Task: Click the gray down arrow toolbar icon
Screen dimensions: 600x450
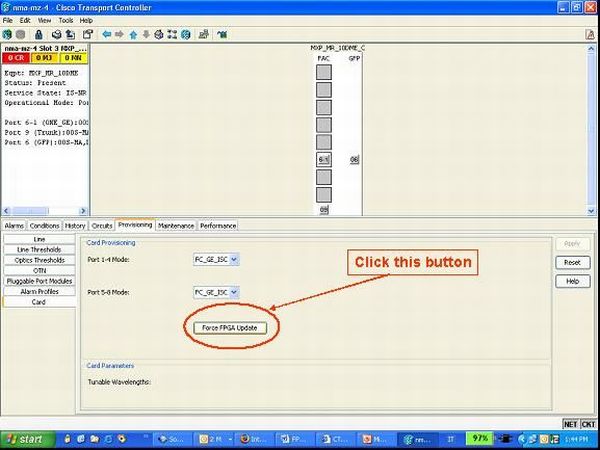Action: click(146, 35)
